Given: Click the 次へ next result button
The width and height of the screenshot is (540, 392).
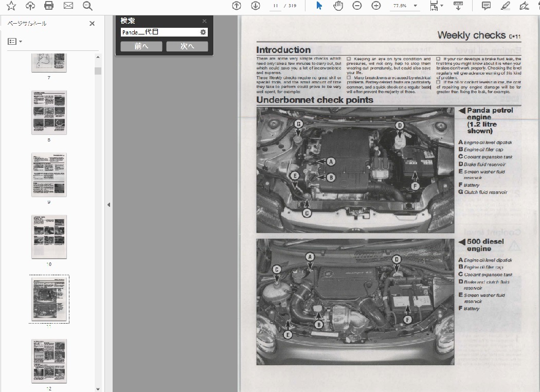Looking at the screenshot, I should (187, 46).
